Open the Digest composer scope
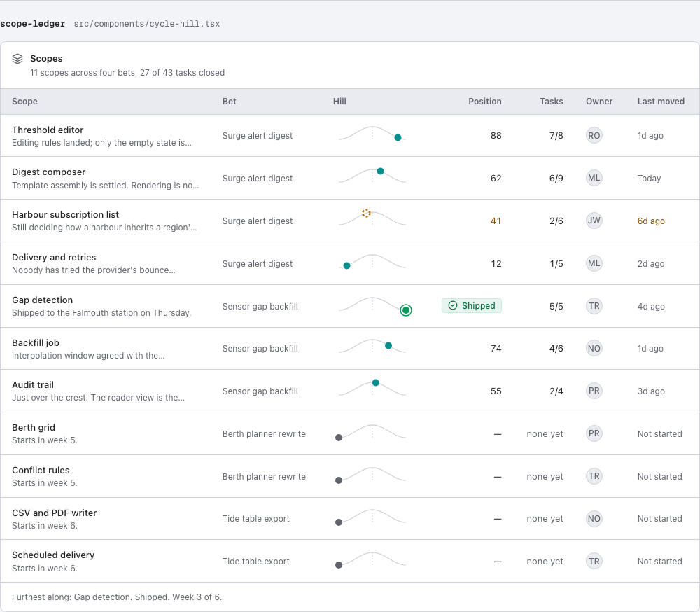The height and width of the screenshot is (612, 700). 49,172
